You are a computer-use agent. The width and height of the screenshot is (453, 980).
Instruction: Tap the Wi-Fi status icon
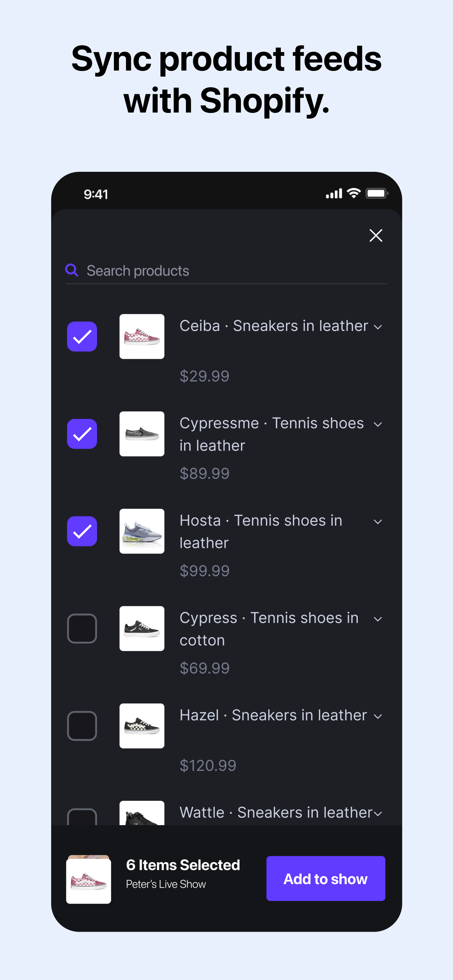point(354,193)
